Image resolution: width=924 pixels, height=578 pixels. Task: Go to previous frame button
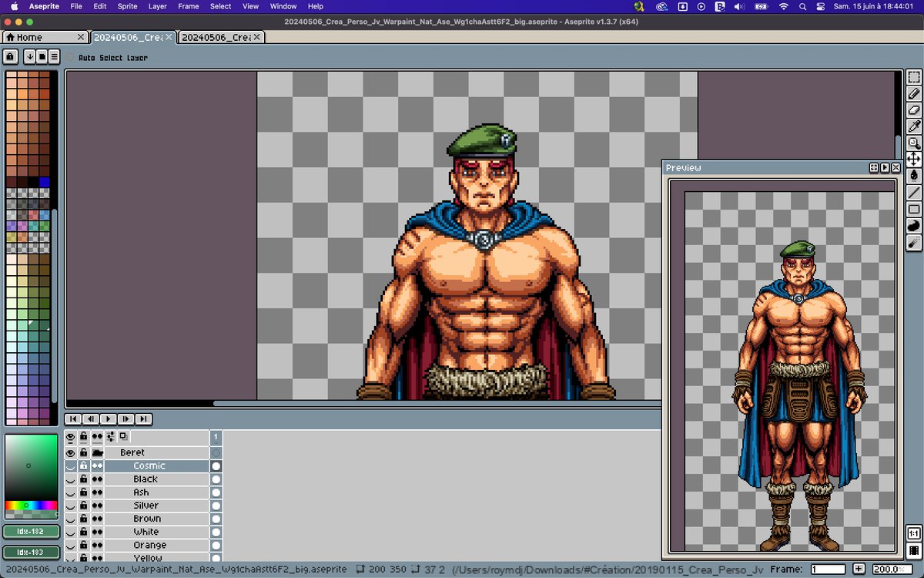click(91, 419)
